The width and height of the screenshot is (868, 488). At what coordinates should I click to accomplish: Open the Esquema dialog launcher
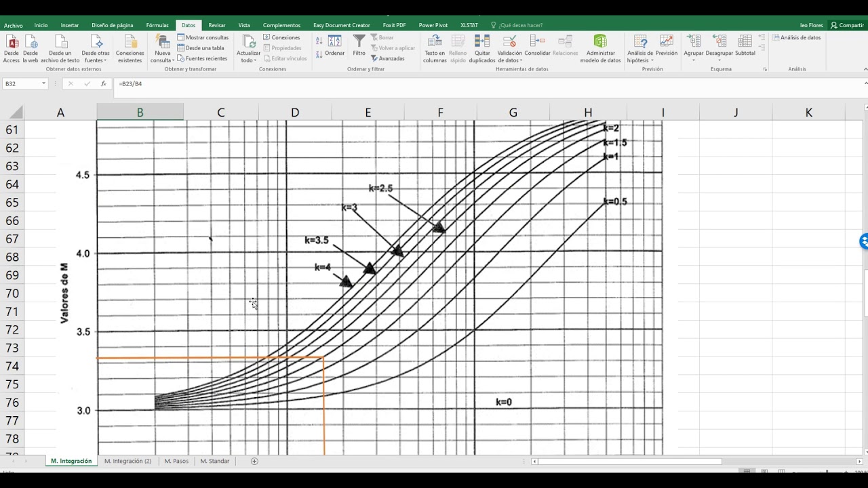765,69
